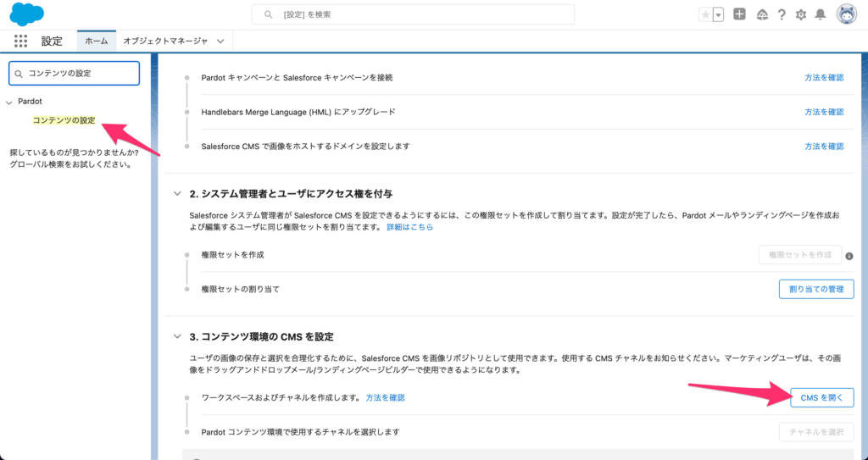
Task: Click the チャネルを選択 button
Action: click(816, 432)
